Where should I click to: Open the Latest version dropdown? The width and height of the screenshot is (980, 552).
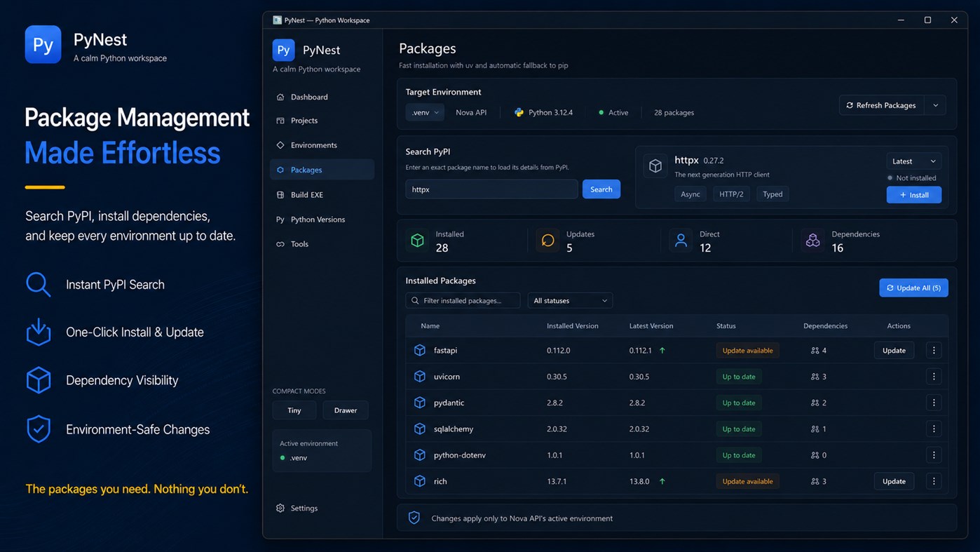[x=913, y=161]
